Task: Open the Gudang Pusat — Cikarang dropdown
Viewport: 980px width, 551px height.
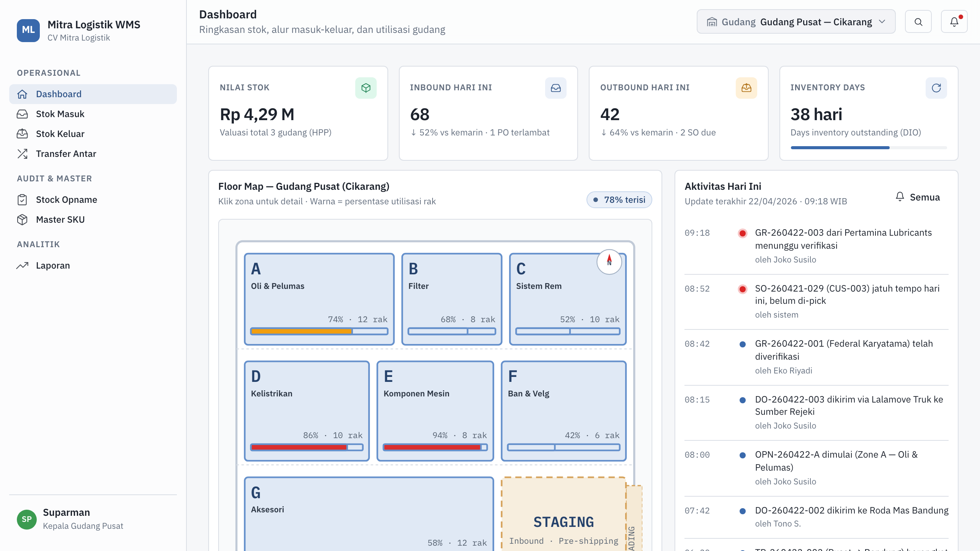Action: [x=796, y=22]
